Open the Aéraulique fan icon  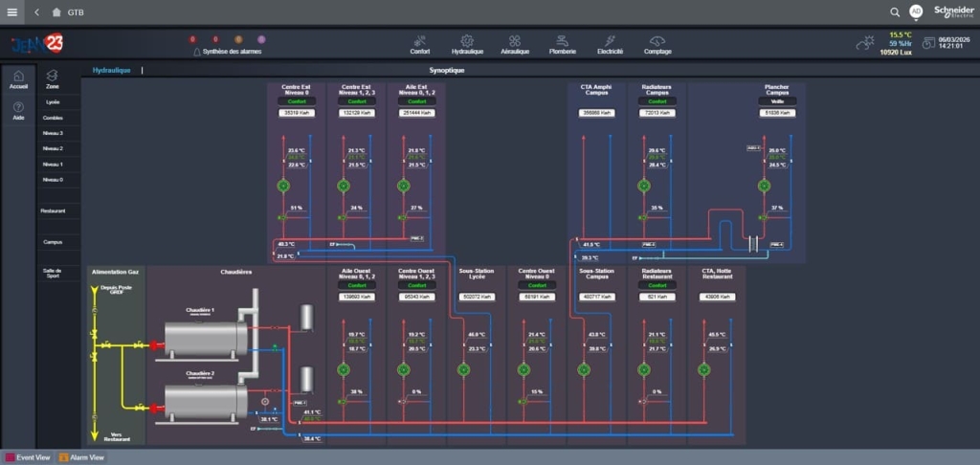(515, 41)
